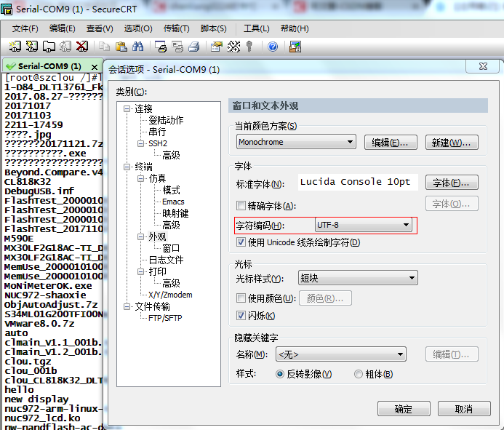
Task: Click the Reconnect toolbar icon
Action: 65,47
